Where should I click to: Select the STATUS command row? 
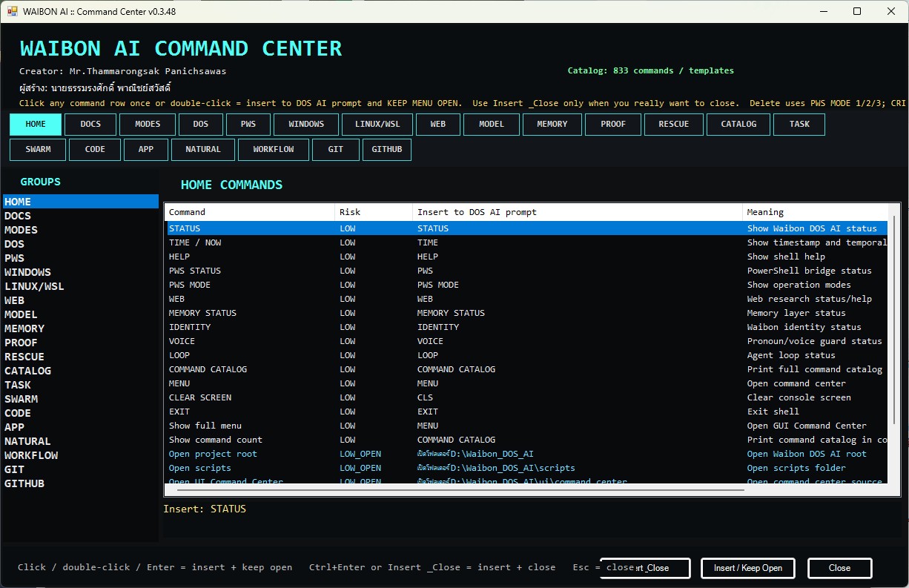[526, 228]
